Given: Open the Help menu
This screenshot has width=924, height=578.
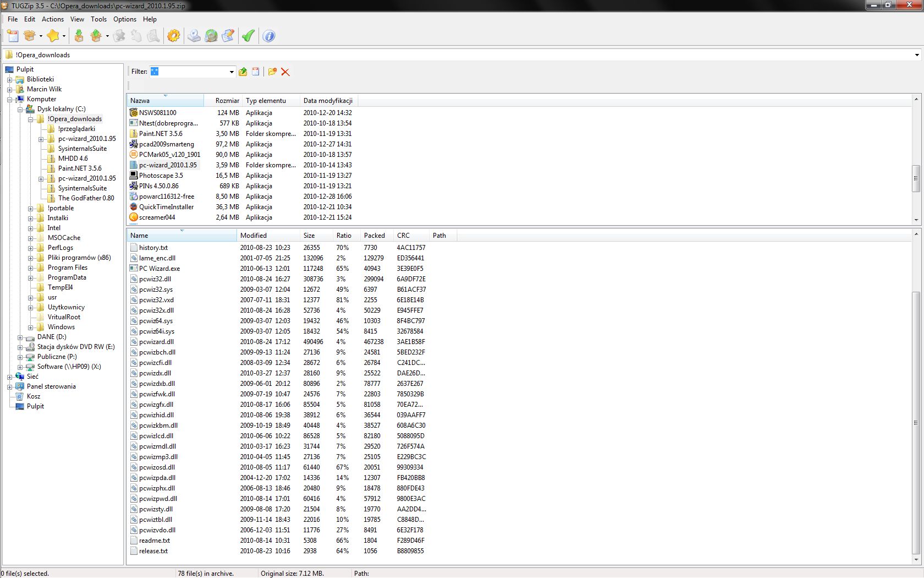Looking at the screenshot, I should tap(150, 19).
